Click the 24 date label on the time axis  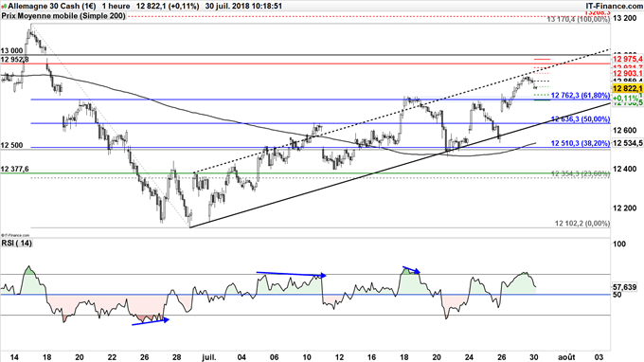pos(470,356)
